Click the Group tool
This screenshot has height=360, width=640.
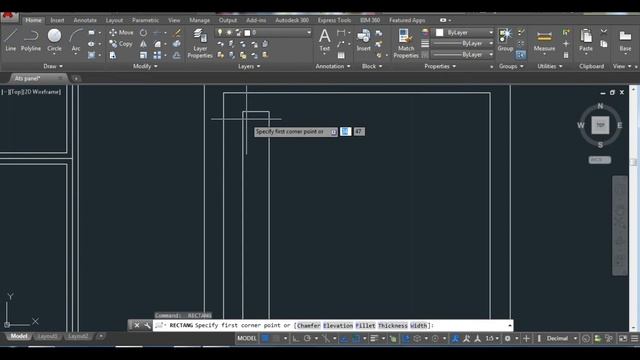[x=505, y=40]
